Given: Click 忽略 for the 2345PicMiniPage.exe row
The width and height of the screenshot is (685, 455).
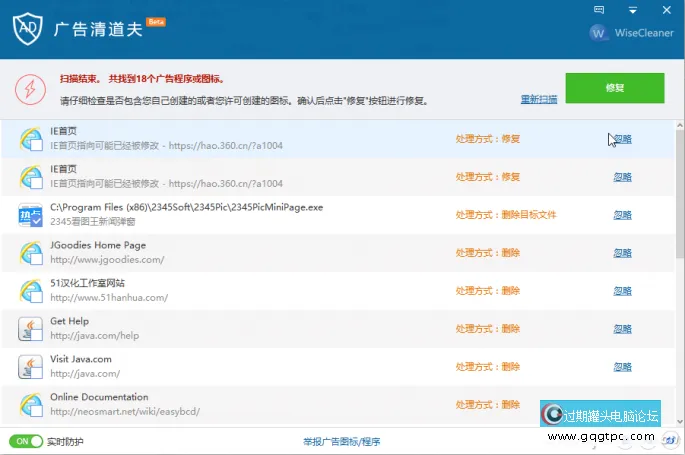Looking at the screenshot, I should [x=622, y=215].
